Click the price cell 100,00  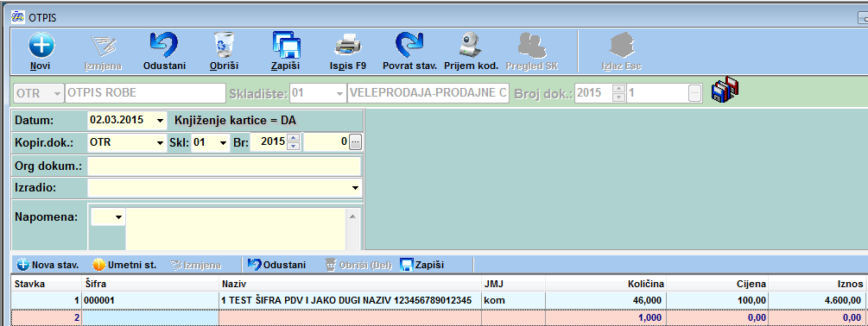point(718,301)
